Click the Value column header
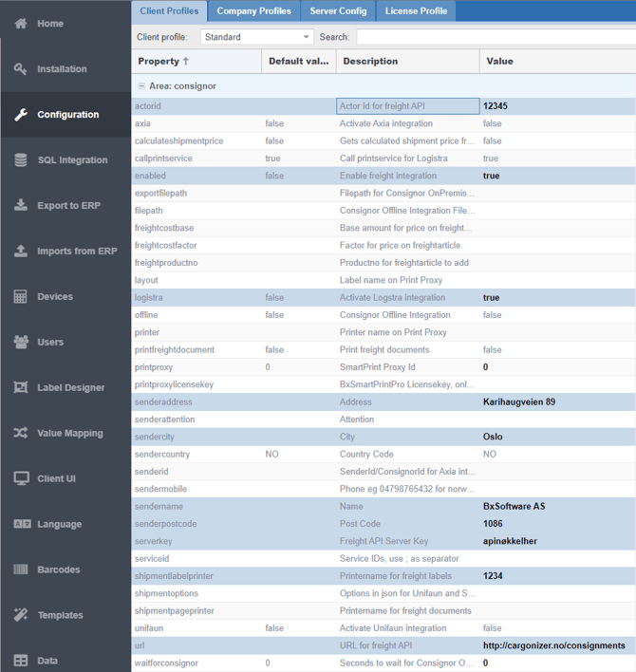Viewport: 636px width, 672px height. pyautogui.click(x=557, y=62)
